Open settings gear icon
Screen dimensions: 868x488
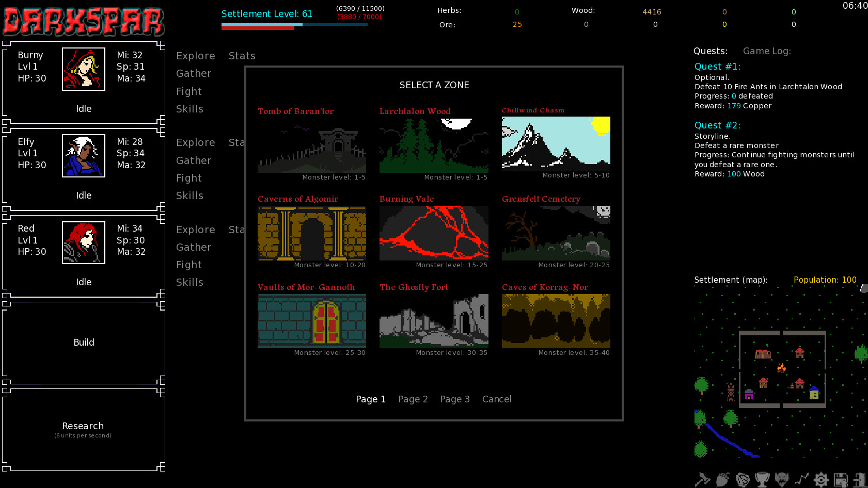(x=821, y=479)
